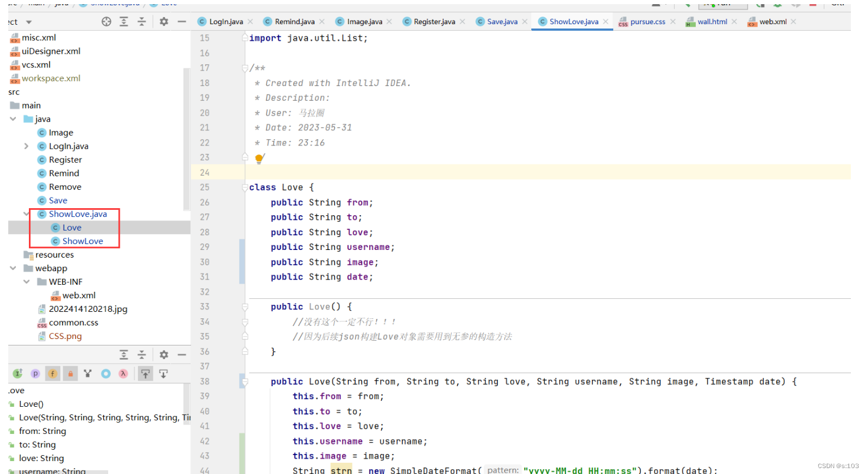Close the wall.html tab
Screen dimensions: 868x474
tap(735, 22)
